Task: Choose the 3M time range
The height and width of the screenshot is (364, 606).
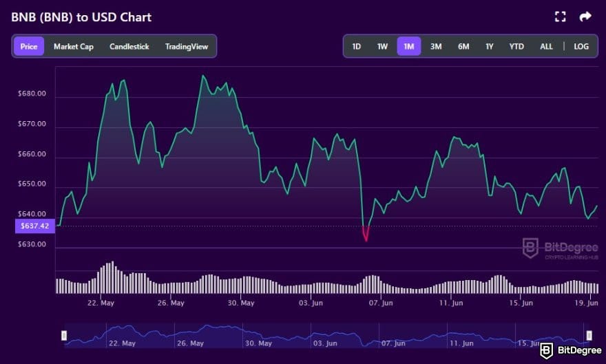Action: pos(436,46)
